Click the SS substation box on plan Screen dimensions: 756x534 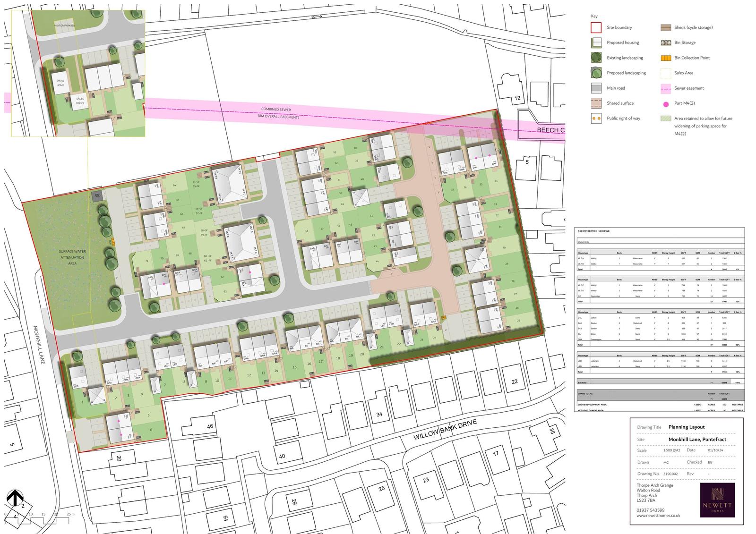(x=97, y=195)
